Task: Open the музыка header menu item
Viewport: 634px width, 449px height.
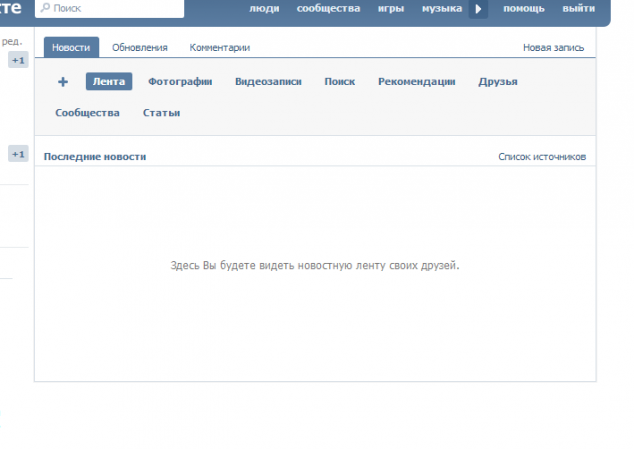Action: tap(442, 8)
